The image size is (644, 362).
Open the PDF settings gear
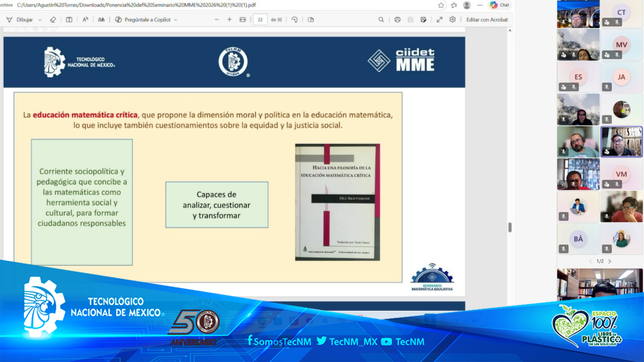coord(453,19)
